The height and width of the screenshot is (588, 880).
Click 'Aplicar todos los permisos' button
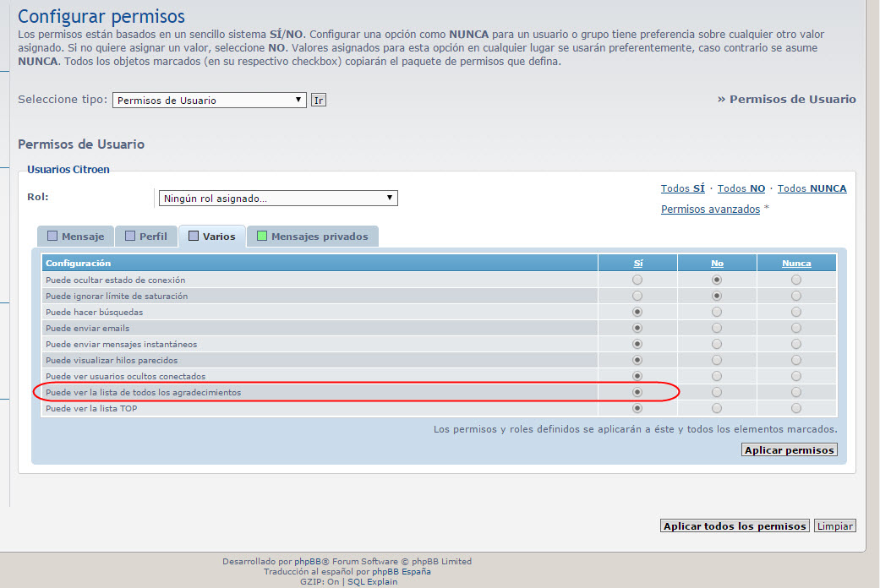(734, 526)
